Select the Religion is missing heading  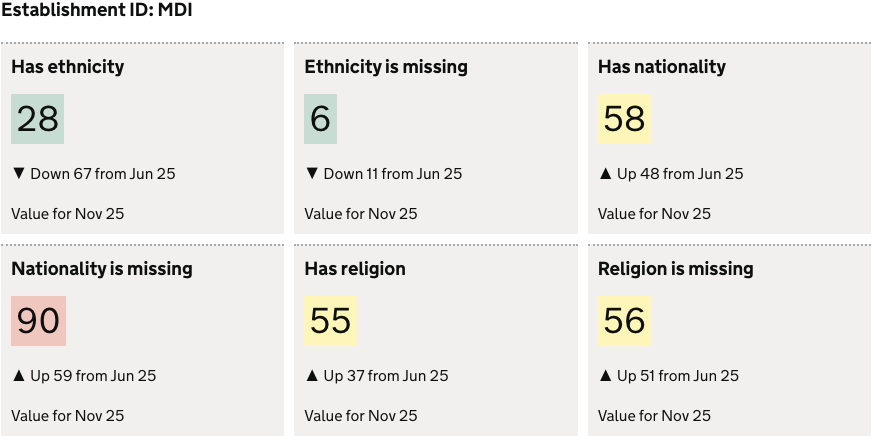click(x=676, y=269)
